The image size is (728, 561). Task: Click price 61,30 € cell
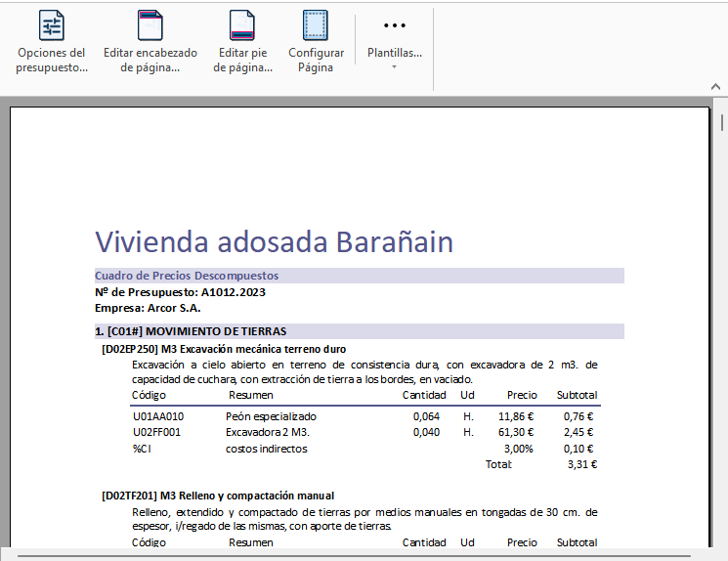point(516,432)
